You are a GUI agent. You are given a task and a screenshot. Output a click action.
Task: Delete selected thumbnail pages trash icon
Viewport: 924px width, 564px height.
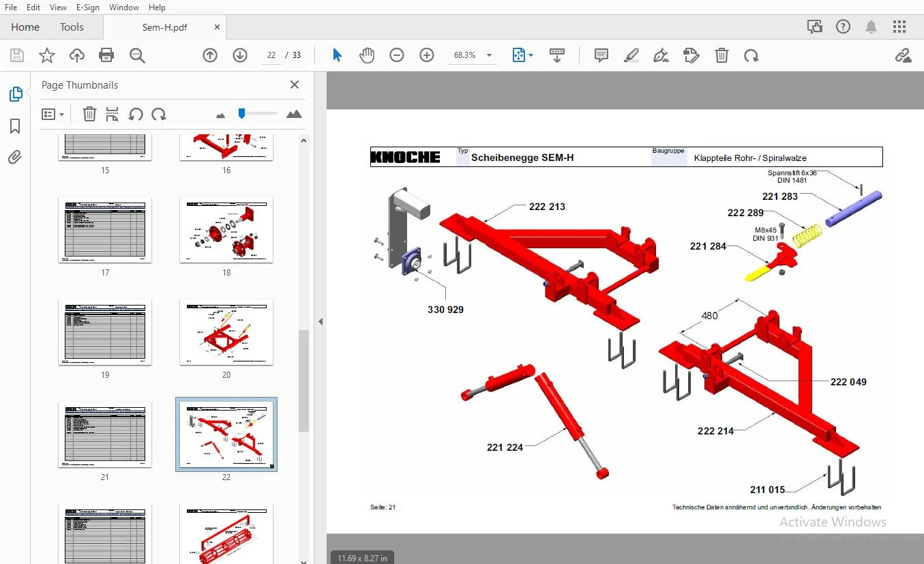[89, 114]
